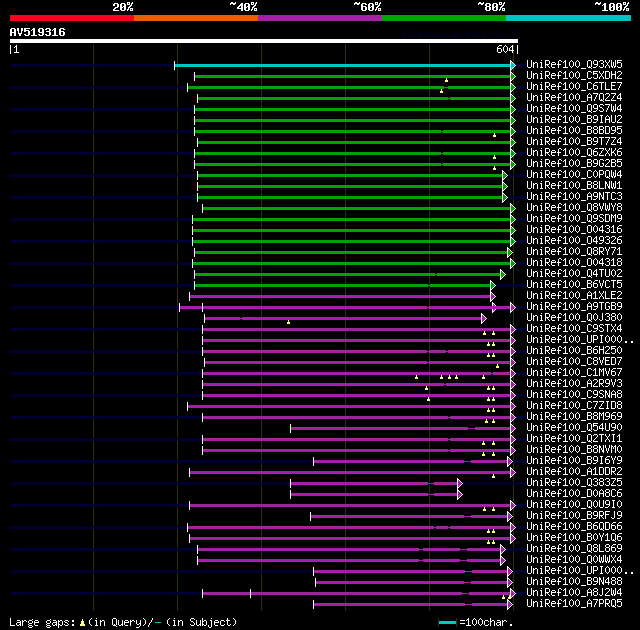The width and height of the screenshot is (640, 630).
Task: Select the UniRef100_A1XLE2 label
Action: coord(574,296)
